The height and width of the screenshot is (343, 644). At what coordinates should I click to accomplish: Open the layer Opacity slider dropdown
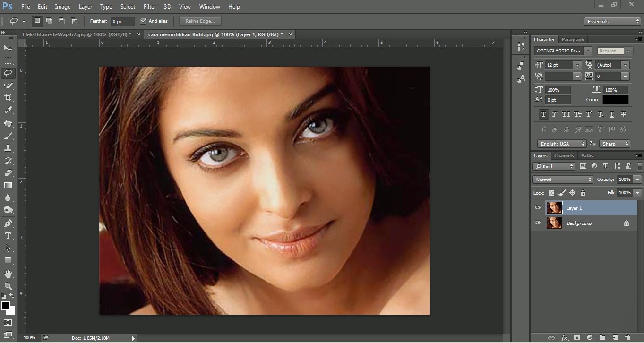click(x=638, y=180)
